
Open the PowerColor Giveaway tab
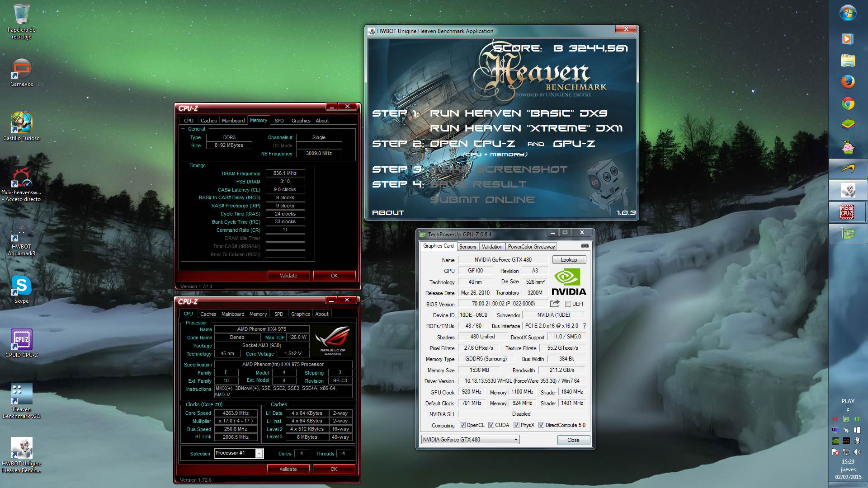pyautogui.click(x=531, y=247)
